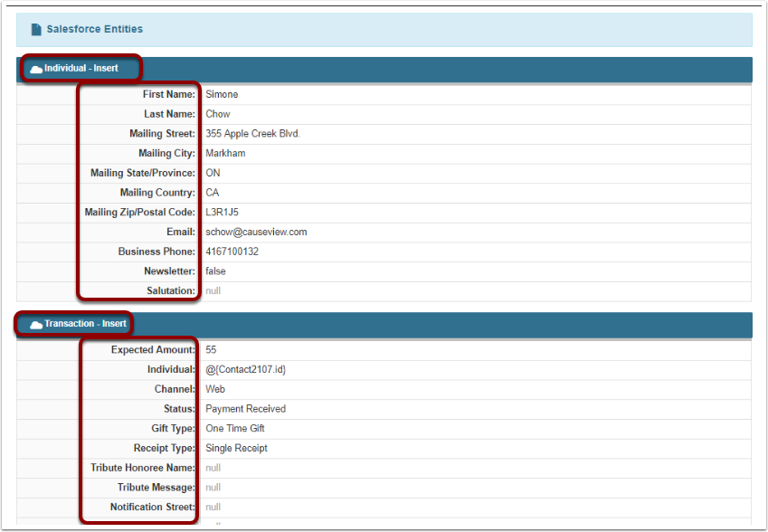Click the Mailing City: label
Viewport: 768px width, 532px height.
(x=167, y=153)
